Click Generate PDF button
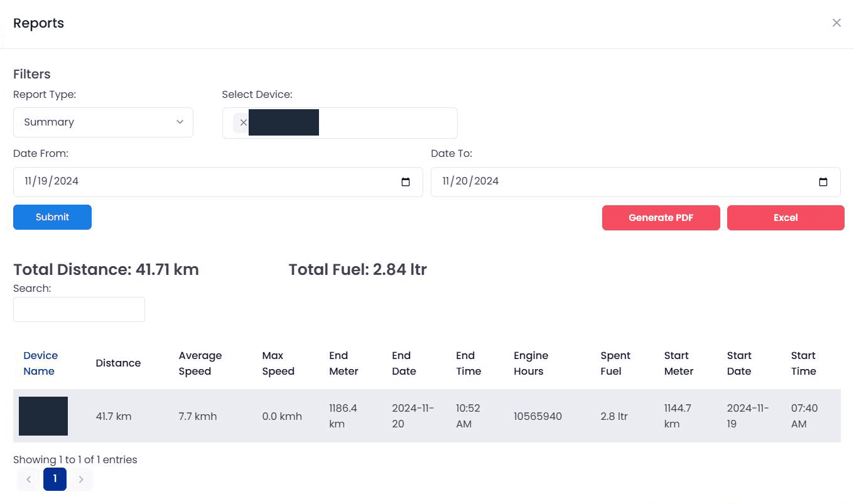Image resolution: width=854 pixels, height=504 pixels. tap(661, 218)
